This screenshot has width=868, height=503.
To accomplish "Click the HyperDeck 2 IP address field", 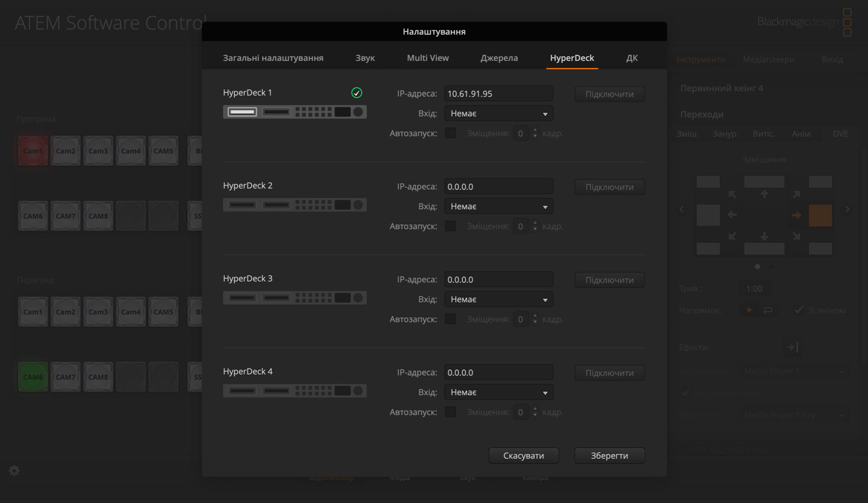I will tap(499, 186).
